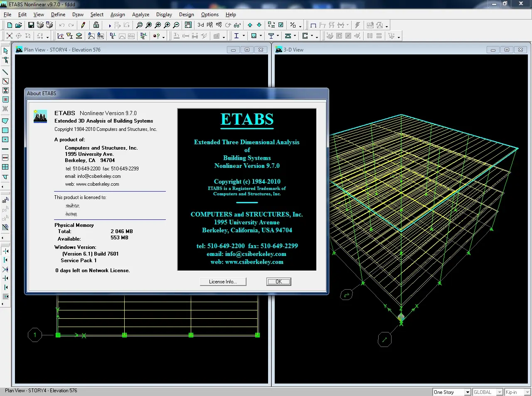Click the Open file folder icon

click(18, 25)
